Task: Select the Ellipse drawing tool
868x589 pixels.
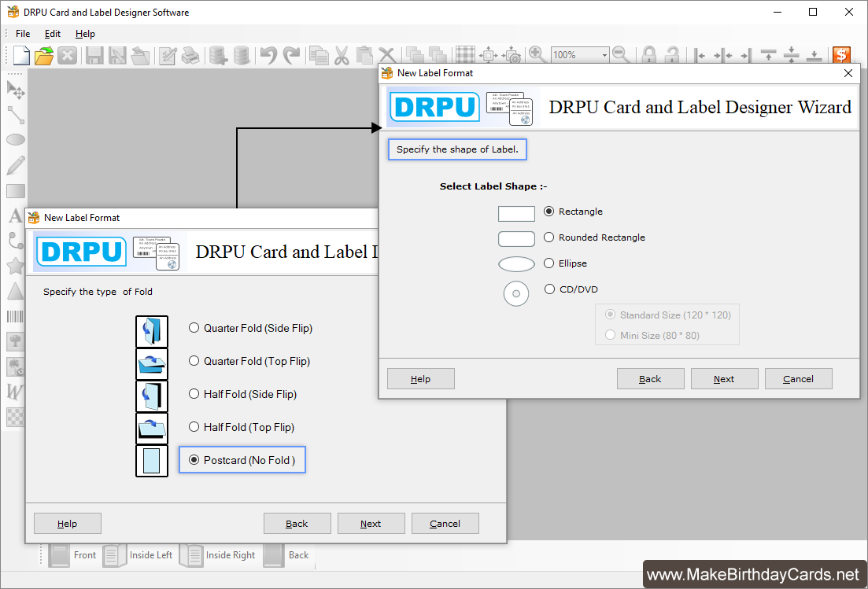Action: point(16,140)
